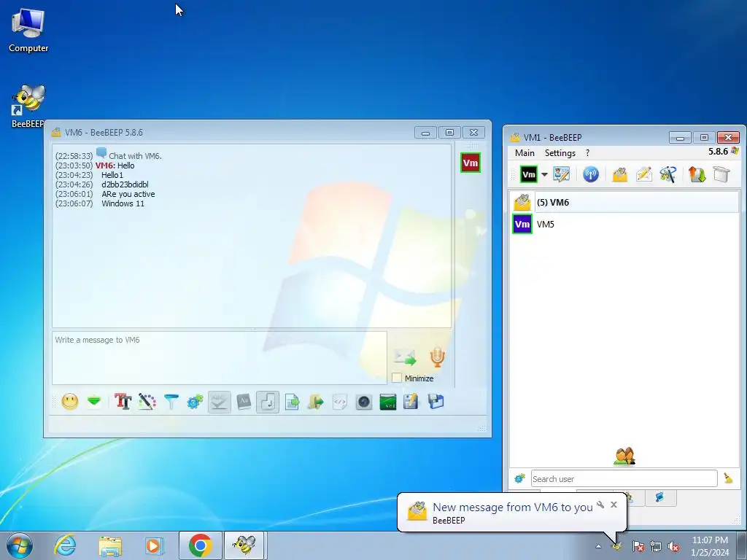Screen dimensions: 747x560
Task: Enable the Minimize checkbox in chat
Action: pos(396,378)
